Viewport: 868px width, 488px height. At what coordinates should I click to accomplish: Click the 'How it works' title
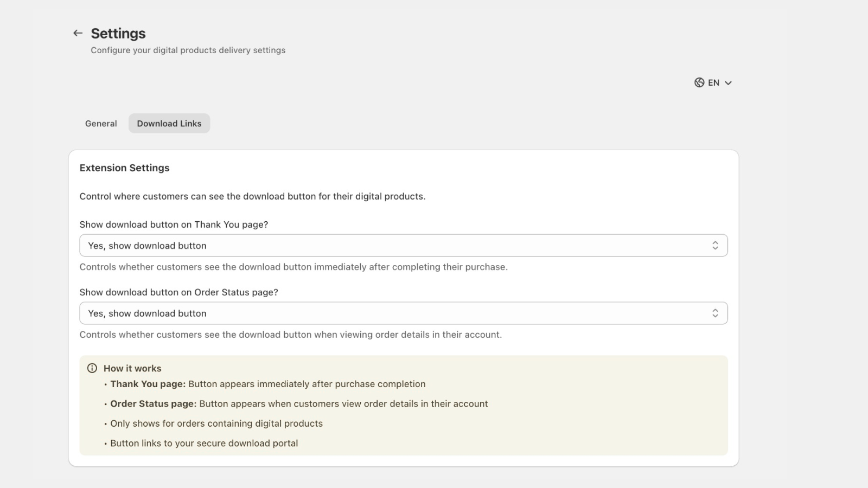pos(132,368)
